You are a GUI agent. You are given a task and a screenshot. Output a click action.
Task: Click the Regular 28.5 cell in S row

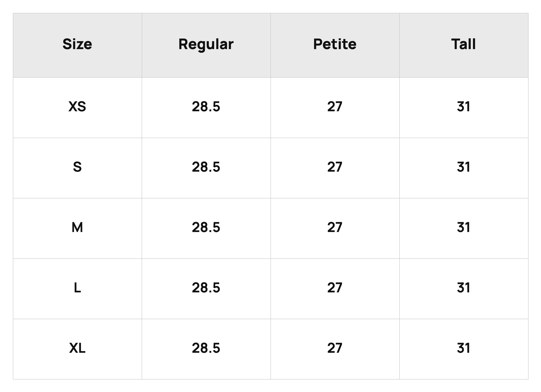[206, 167]
